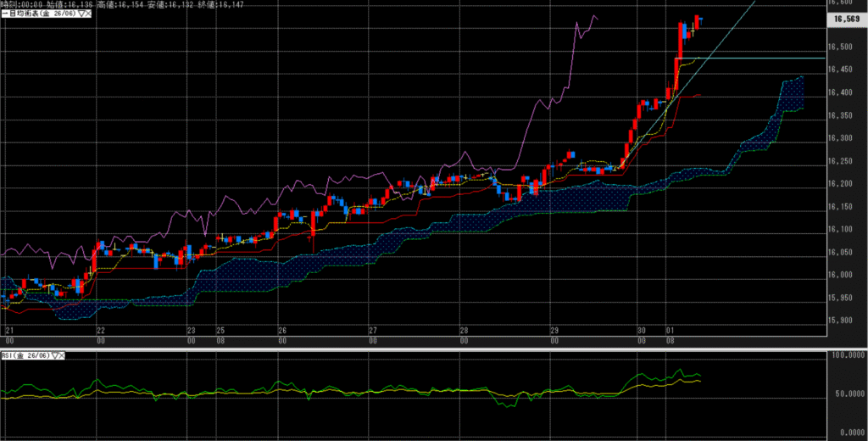The image size is (868, 441).
Task: Click date 22 on the time axis
Action: pos(101,330)
